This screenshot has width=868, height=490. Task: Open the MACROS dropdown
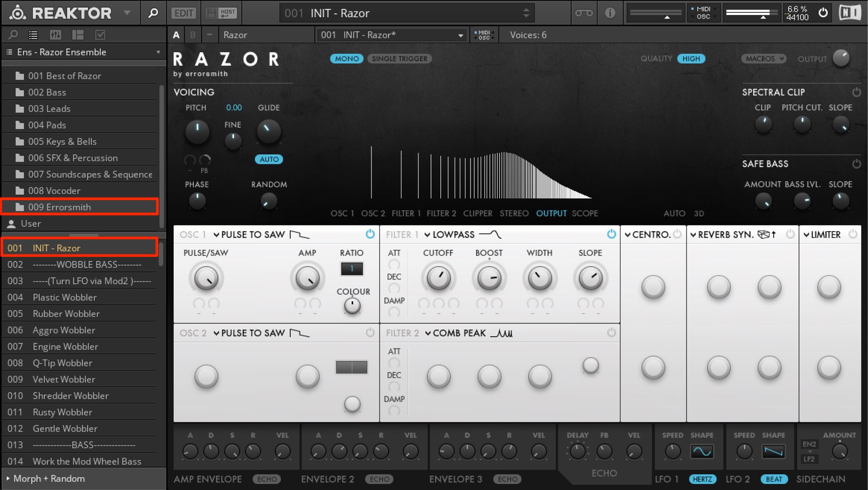point(763,59)
